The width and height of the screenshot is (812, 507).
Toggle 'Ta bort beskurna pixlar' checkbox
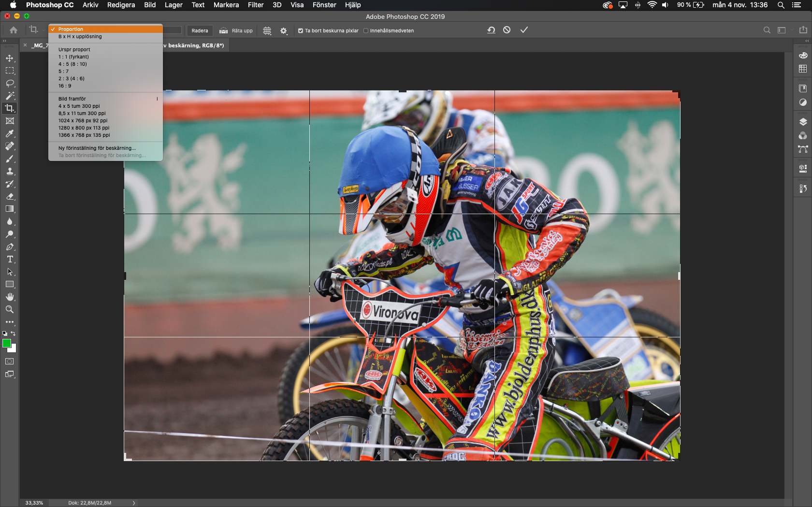301,30
